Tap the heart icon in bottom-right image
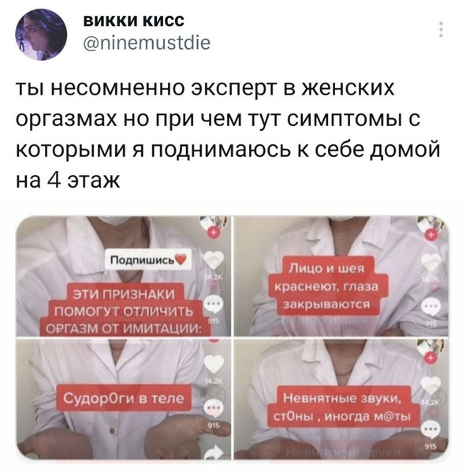The width and height of the screenshot is (466, 476). click(x=432, y=386)
